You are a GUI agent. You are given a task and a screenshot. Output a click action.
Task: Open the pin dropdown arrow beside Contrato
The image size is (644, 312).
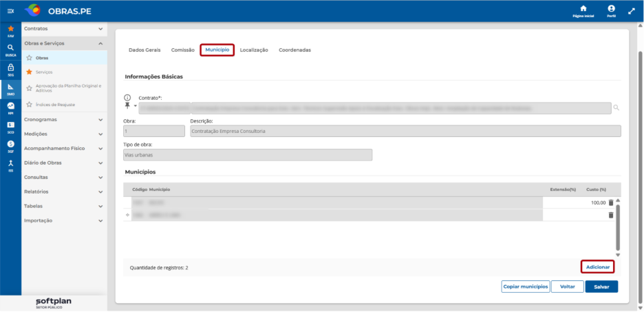tap(135, 107)
